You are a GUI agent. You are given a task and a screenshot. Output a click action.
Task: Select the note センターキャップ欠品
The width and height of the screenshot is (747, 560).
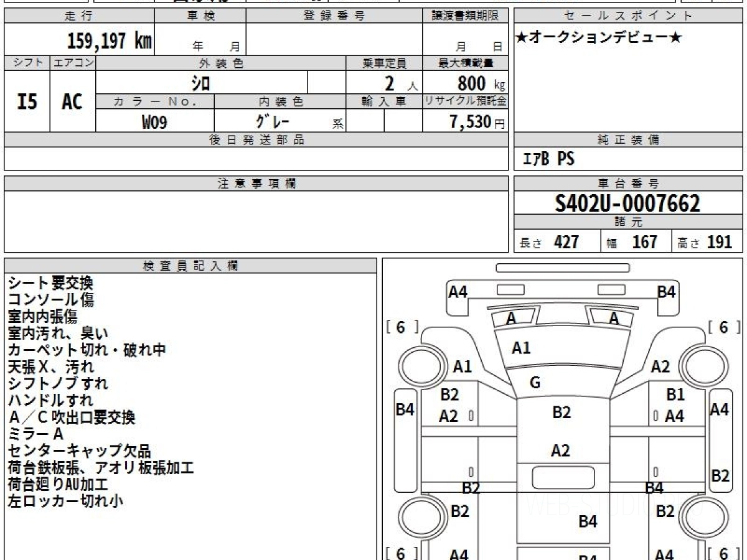coord(79,451)
